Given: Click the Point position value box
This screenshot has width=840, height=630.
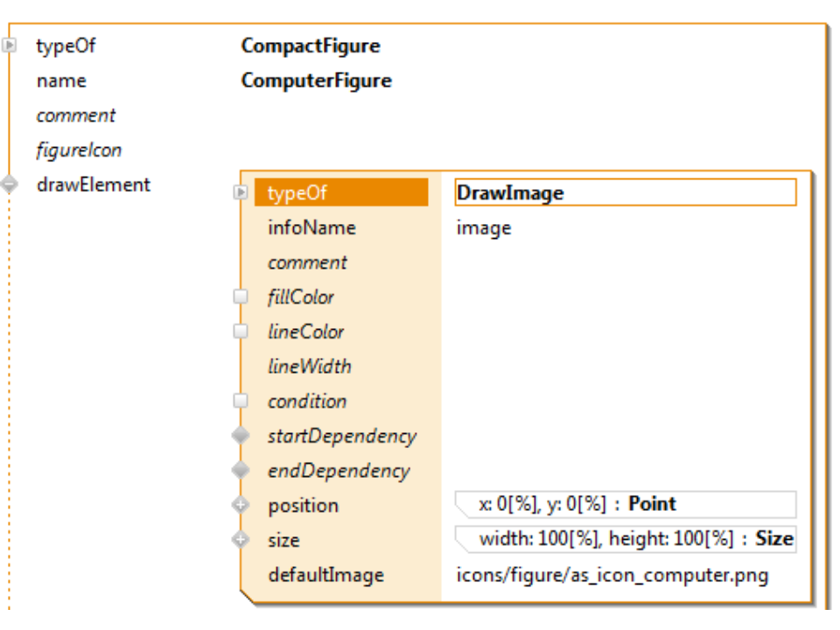Looking at the screenshot, I should (625, 505).
